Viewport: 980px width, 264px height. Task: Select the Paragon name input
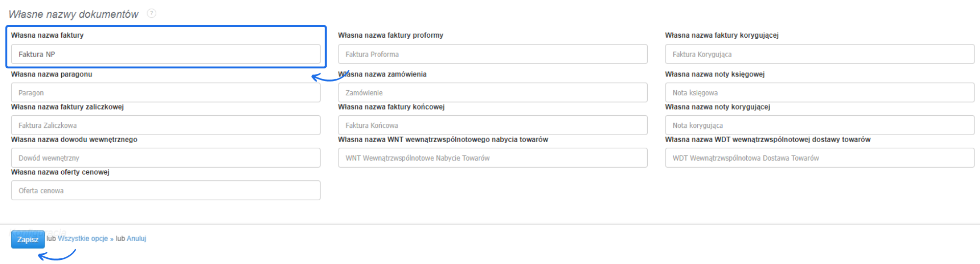click(x=165, y=93)
